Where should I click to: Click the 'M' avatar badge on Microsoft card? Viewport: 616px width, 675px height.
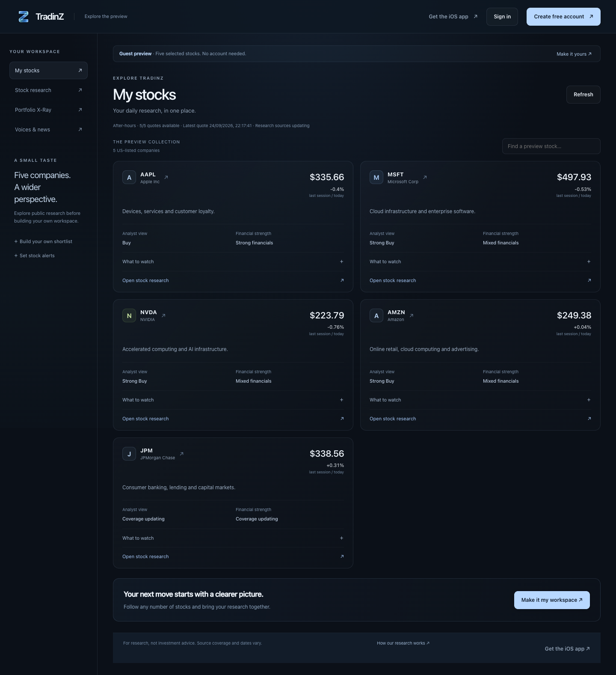tap(376, 177)
